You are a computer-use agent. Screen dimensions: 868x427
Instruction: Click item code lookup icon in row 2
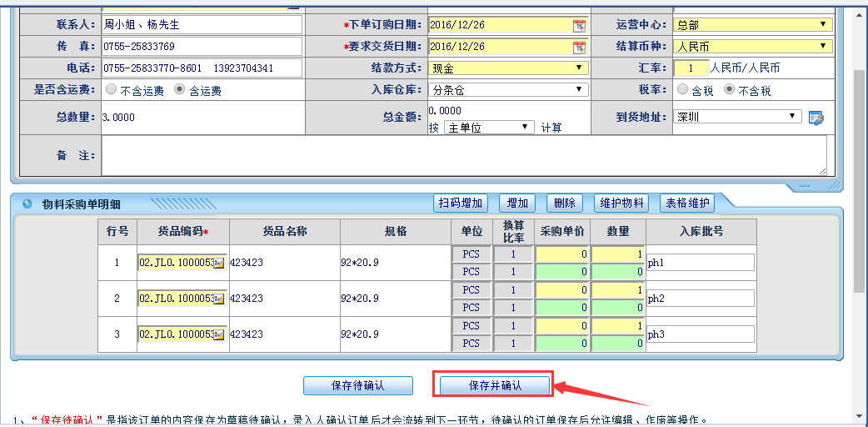click(219, 299)
